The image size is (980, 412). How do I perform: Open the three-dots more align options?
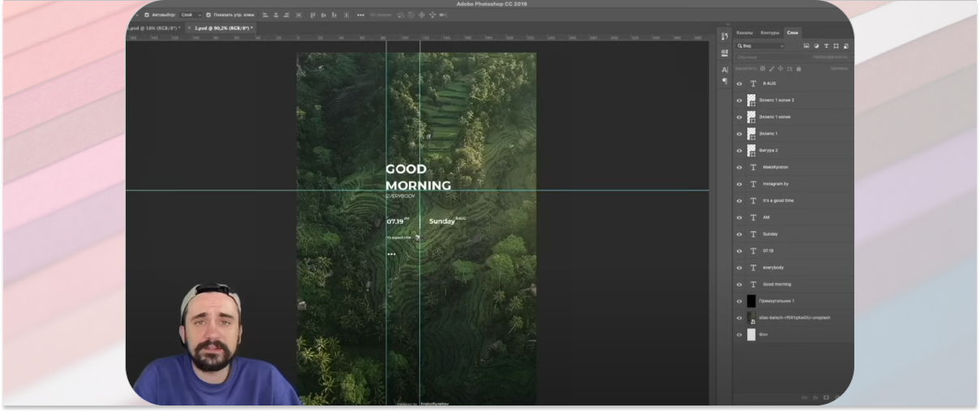tap(361, 15)
